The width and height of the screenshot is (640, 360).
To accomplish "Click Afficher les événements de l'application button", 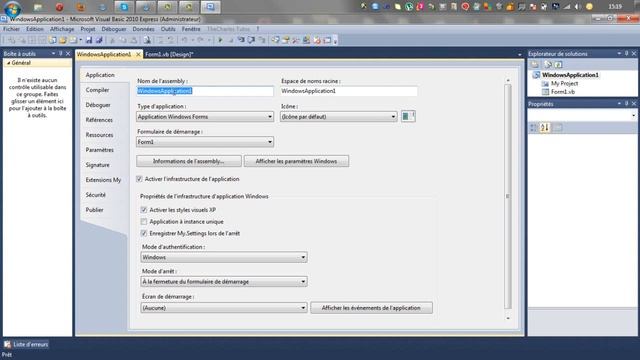I will coord(371,308).
